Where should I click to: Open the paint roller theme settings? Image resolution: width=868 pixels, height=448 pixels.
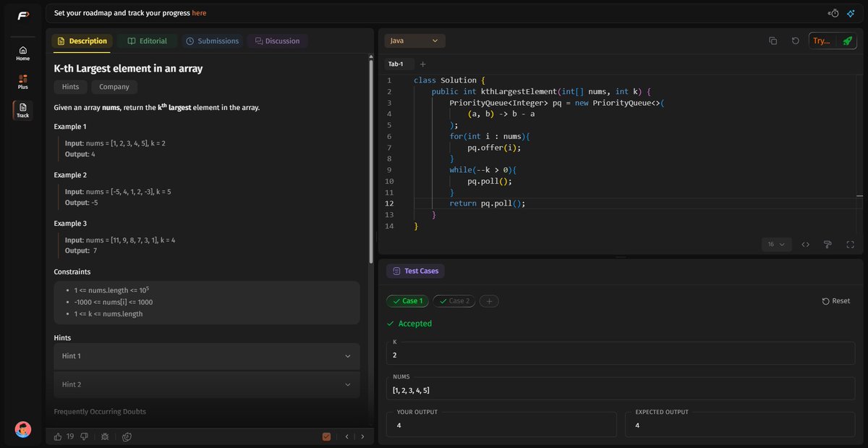tap(827, 245)
